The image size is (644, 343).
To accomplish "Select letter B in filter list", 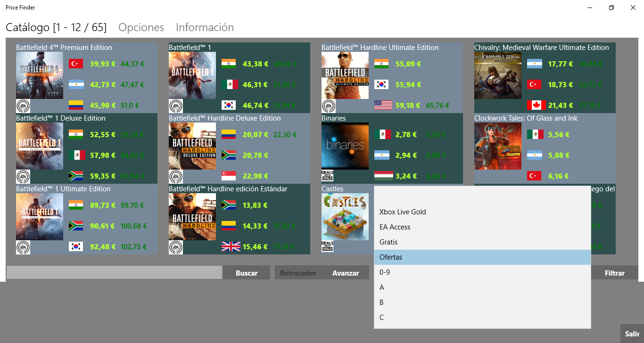I will 482,302.
